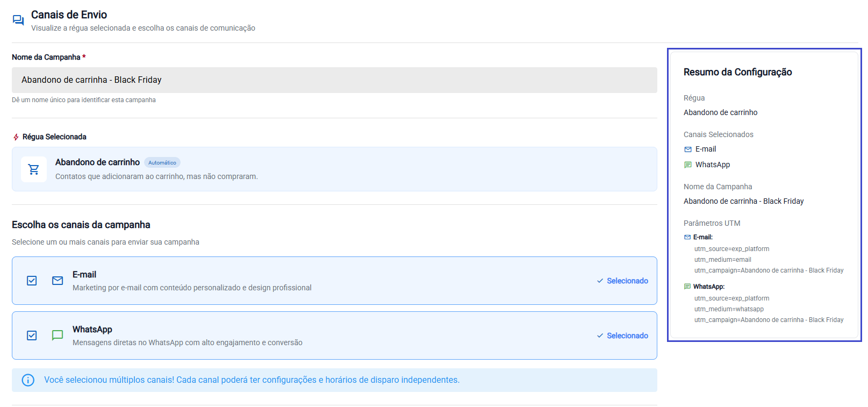Click the WhatsApp channel card title

click(92, 330)
